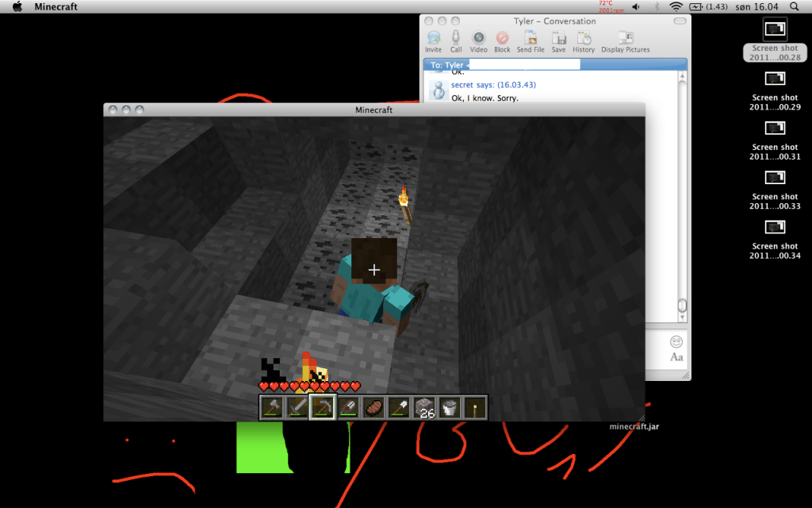Save the conversation with Save icon
Image resolution: width=812 pixels, height=508 pixels.
tap(559, 40)
